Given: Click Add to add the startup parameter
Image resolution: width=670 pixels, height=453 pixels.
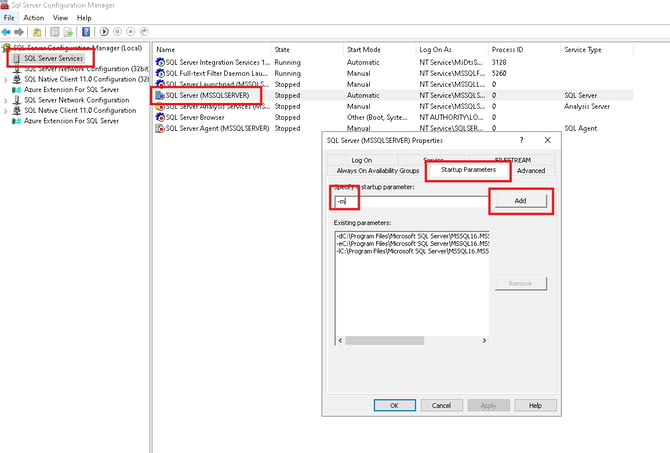Looking at the screenshot, I should [520, 201].
